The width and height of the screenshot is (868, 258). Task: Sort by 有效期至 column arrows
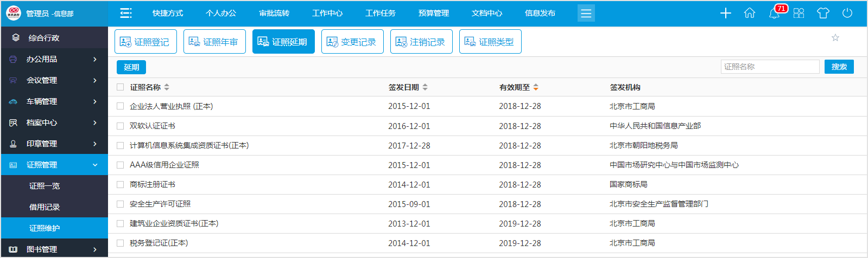(x=536, y=87)
